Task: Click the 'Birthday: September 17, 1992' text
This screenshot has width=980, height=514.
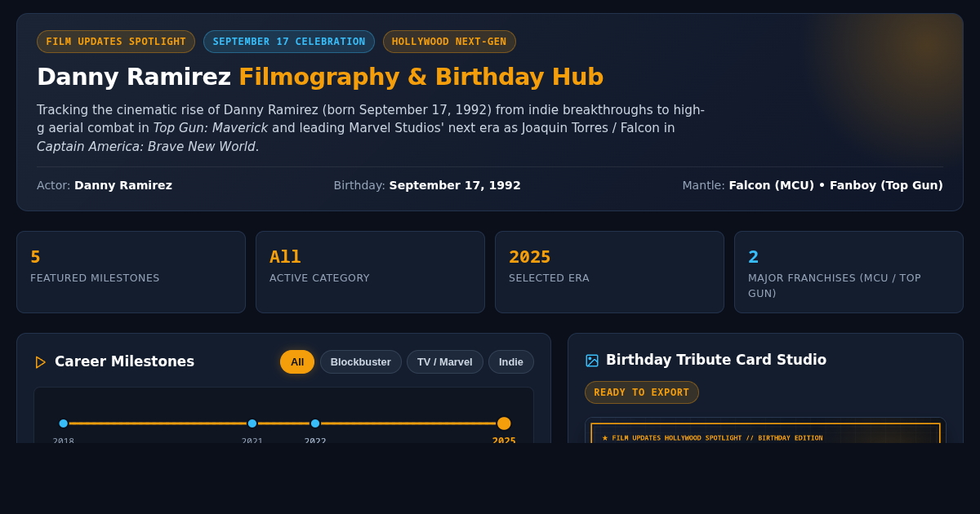Action: pos(427,185)
